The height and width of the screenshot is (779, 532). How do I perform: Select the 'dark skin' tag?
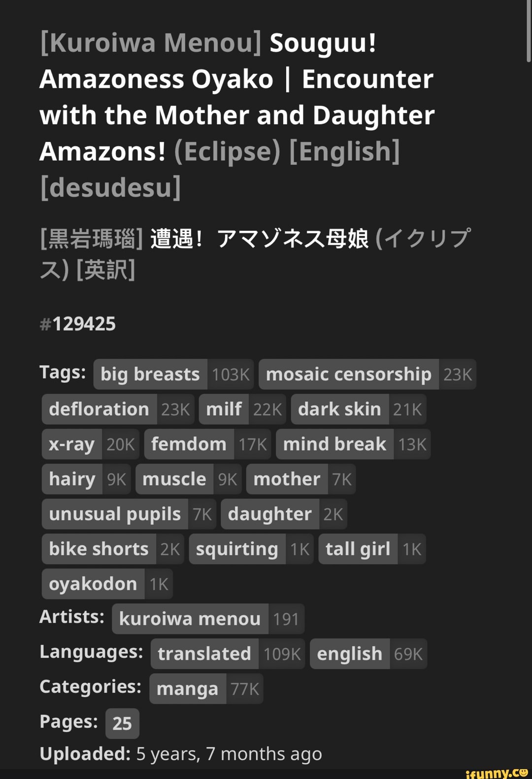click(x=339, y=410)
